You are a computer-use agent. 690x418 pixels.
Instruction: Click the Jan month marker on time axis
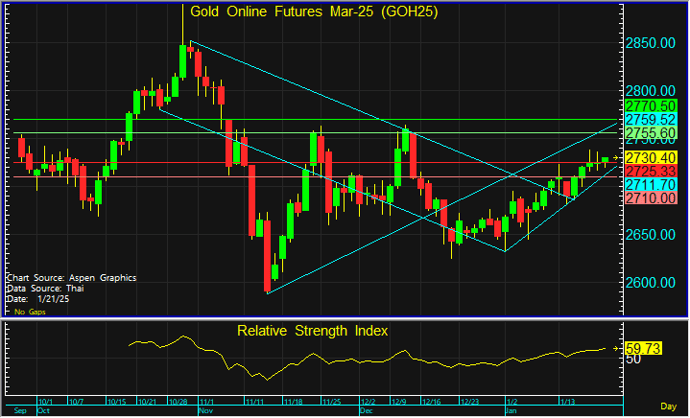click(x=510, y=410)
